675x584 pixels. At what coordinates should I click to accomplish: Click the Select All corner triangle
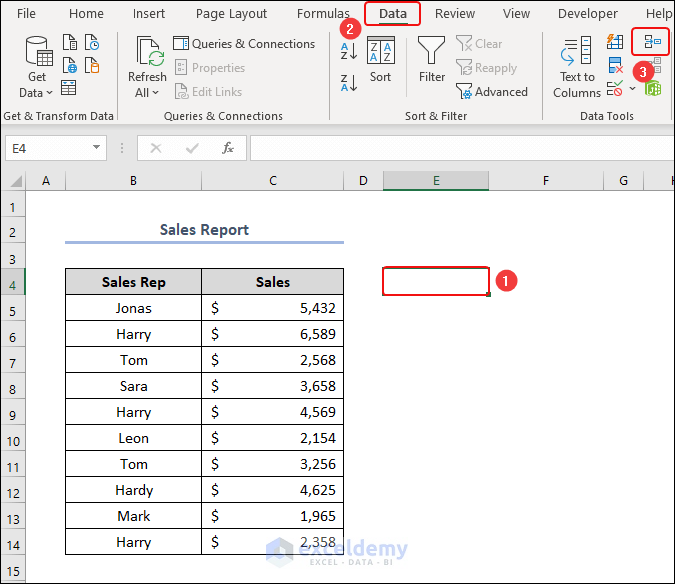click(x=13, y=181)
